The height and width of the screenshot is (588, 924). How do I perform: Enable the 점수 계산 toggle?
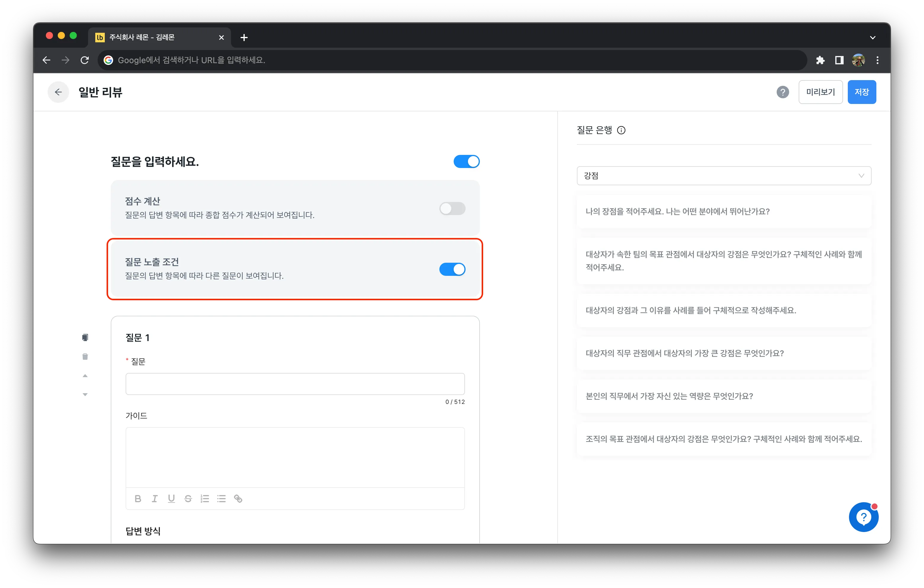452,209
